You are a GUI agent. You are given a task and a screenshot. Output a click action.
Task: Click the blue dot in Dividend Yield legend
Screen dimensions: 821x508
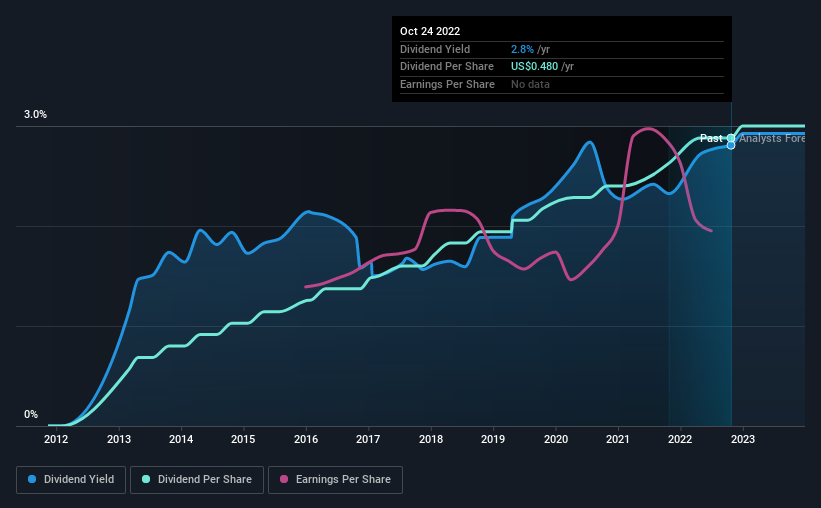point(32,480)
